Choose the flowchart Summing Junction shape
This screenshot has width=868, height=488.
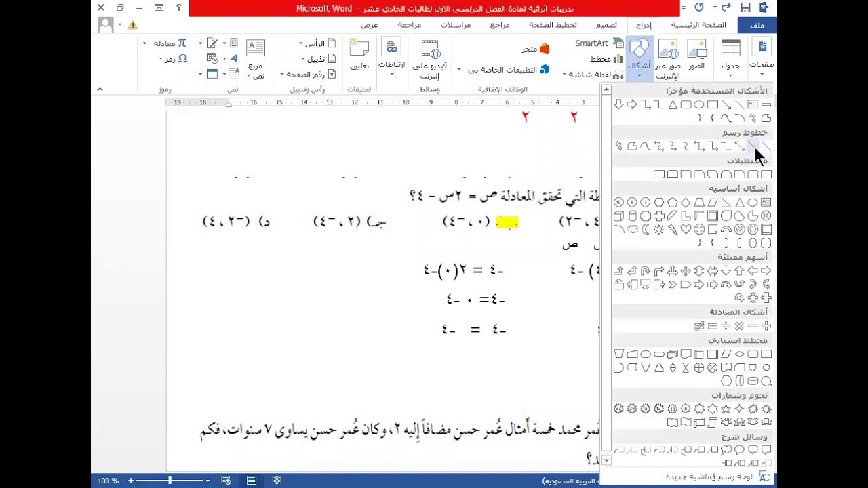(x=712, y=368)
